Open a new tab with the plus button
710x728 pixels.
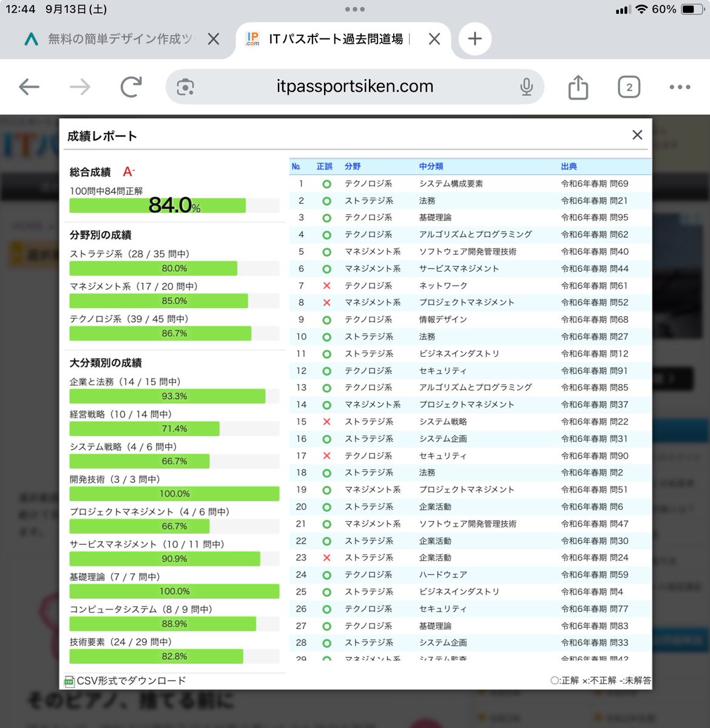point(475,39)
